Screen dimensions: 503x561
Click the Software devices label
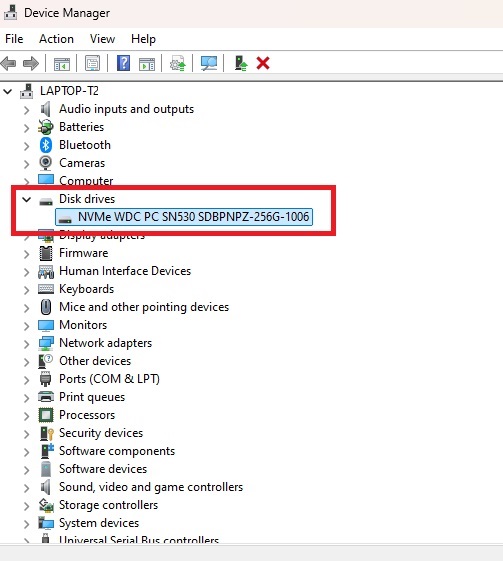tap(103, 469)
